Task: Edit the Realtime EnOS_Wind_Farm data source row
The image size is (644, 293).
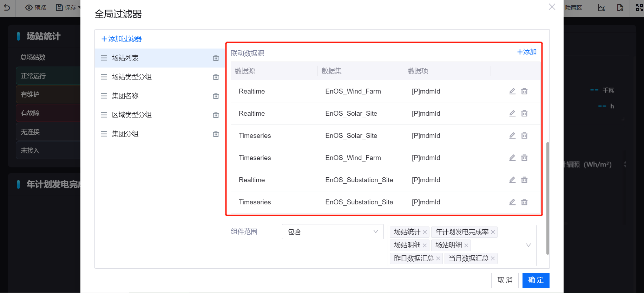Action: (x=512, y=91)
